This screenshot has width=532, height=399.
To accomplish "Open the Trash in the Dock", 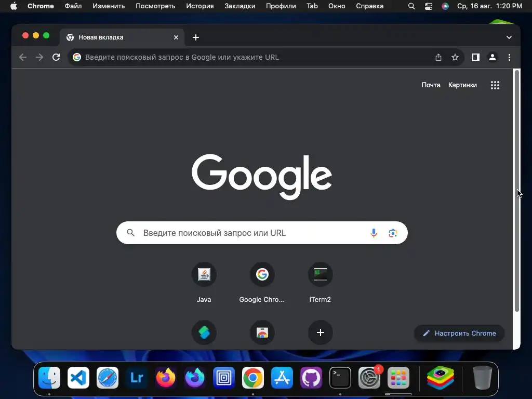I will 483,378.
